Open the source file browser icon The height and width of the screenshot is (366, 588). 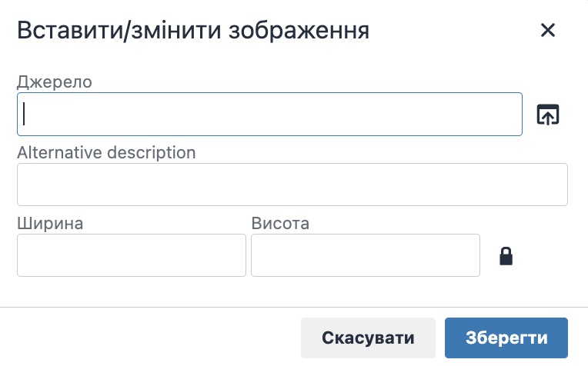(x=547, y=115)
